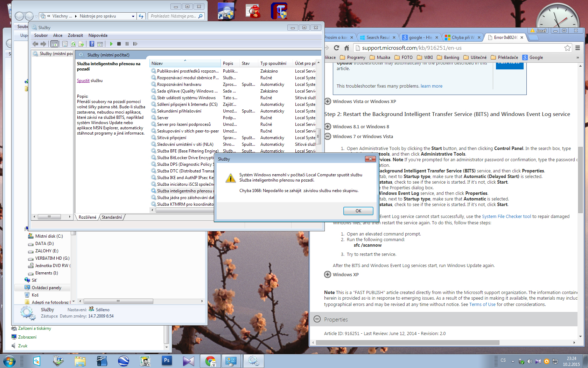Image resolution: width=588 pixels, height=368 pixels.
Task: Click Chrome's reload page icon
Action: [x=336, y=48]
